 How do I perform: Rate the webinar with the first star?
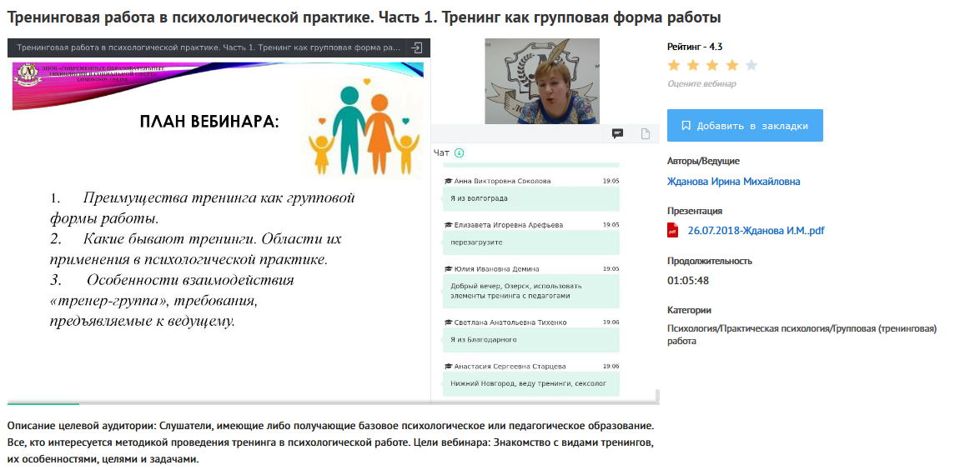(674, 65)
